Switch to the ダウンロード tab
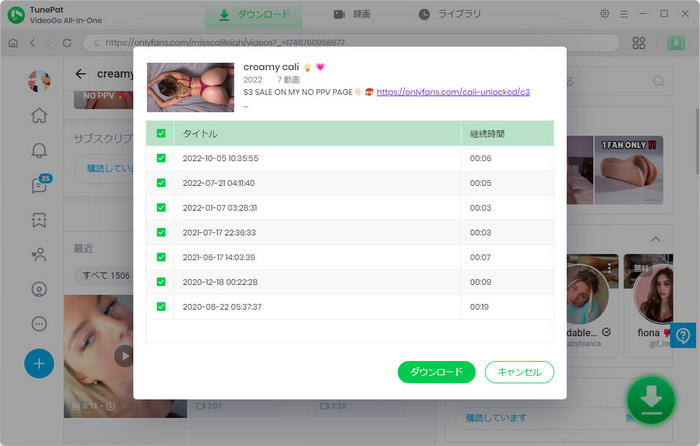 254,15
